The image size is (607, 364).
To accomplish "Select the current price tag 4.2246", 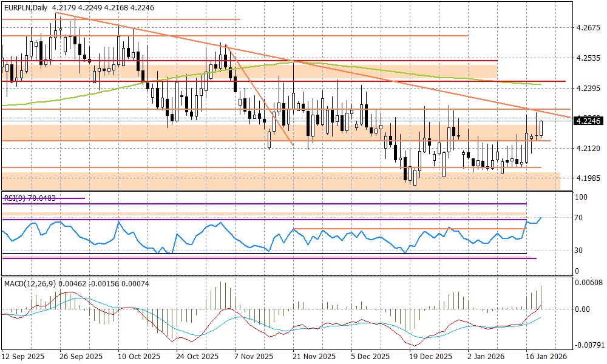I will tap(586, 121).
